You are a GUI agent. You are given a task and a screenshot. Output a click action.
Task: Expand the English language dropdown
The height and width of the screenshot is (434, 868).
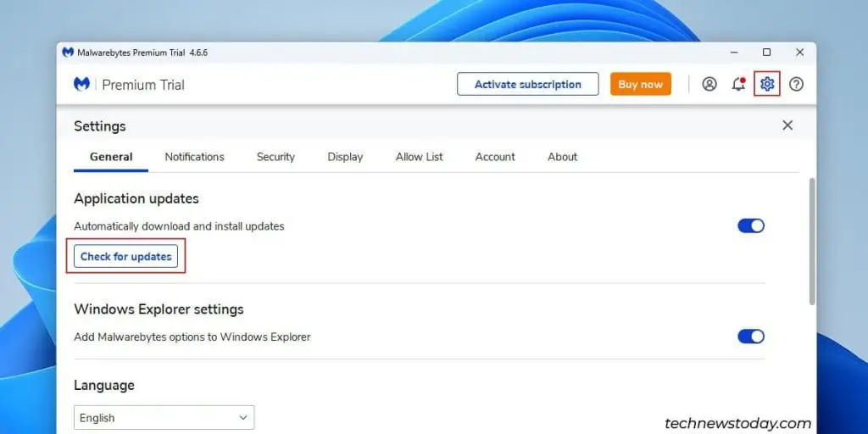tap(164, 417)
